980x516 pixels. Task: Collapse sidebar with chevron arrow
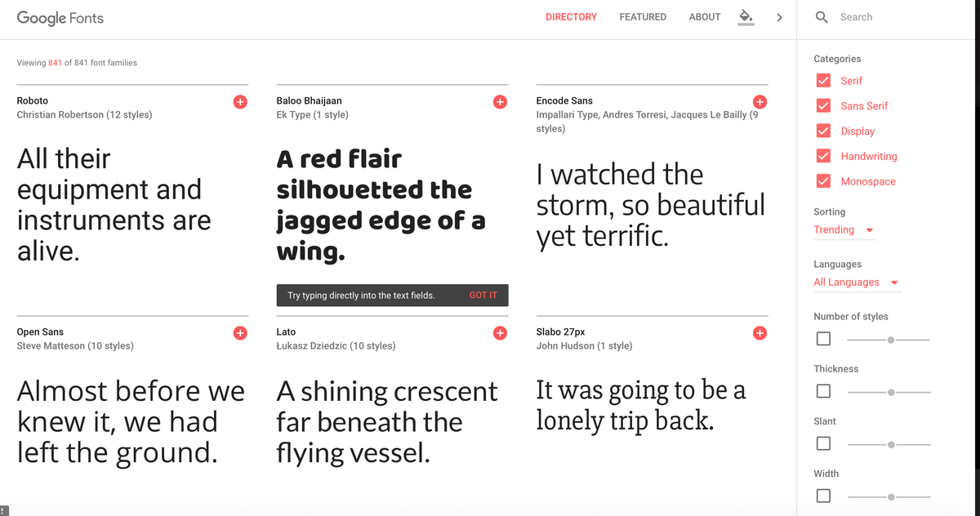[779, 17]
